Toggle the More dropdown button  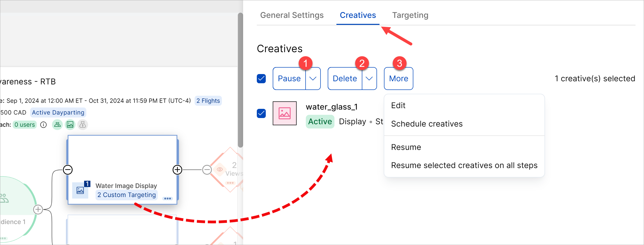tap(398, 79)
